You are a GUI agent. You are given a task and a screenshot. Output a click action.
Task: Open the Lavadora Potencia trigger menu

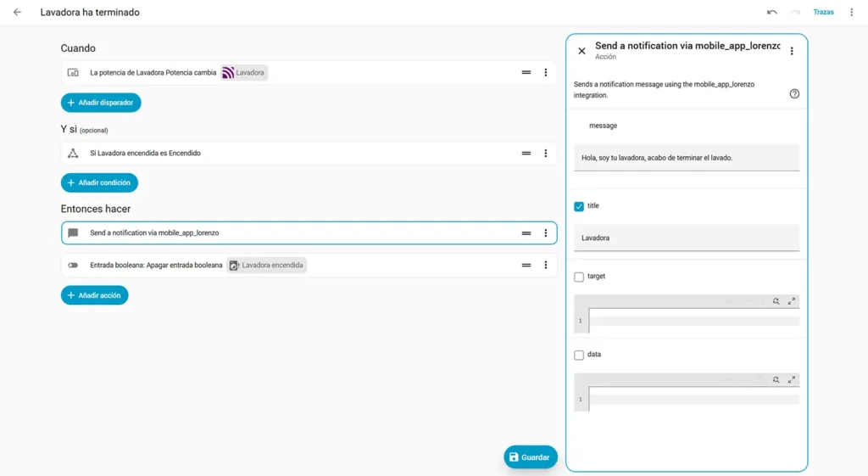tap(545, 73)
